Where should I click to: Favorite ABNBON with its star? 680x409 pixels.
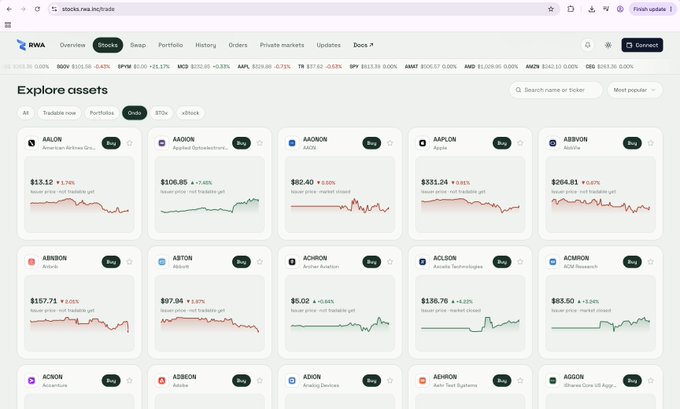(x=130, y=262)
